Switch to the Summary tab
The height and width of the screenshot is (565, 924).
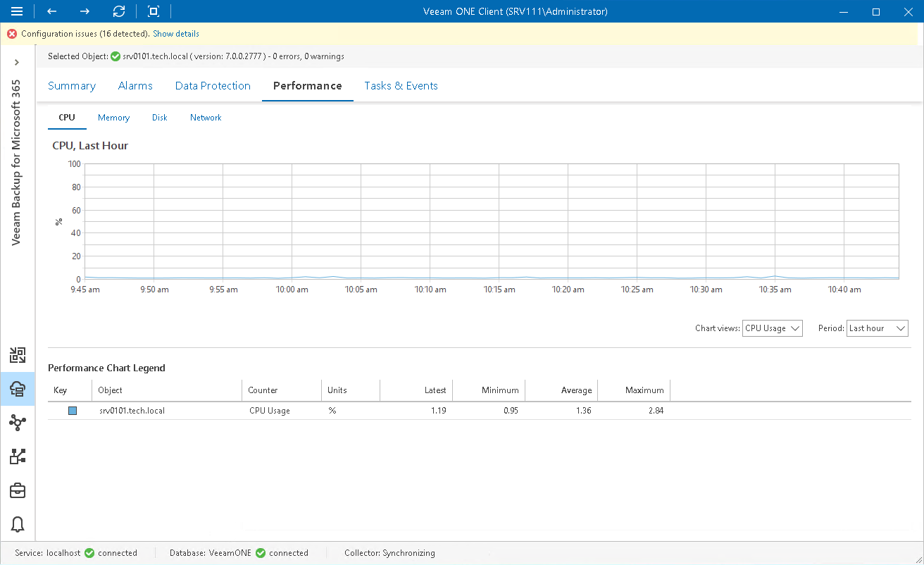(x=72, y=86)
